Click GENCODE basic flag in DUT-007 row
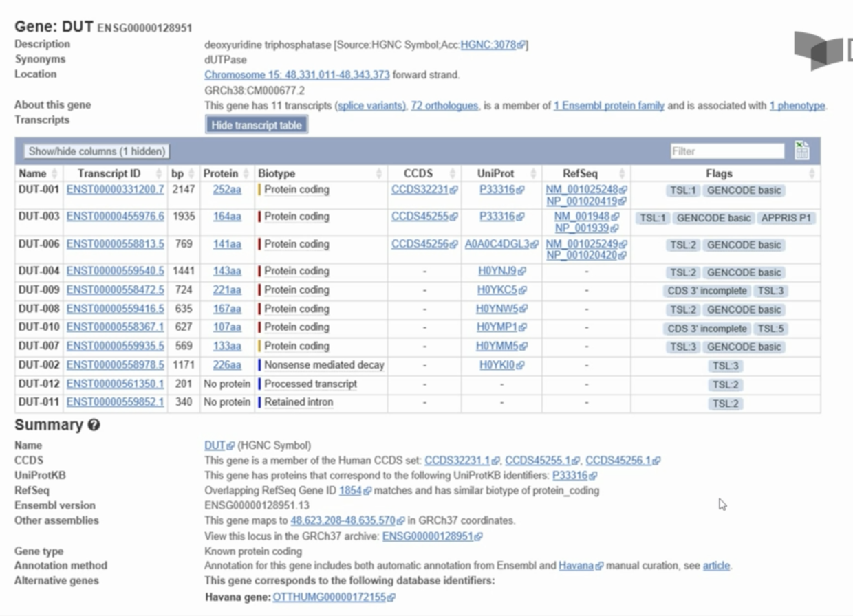Screen dimensions: 853x616 (744, 347)
